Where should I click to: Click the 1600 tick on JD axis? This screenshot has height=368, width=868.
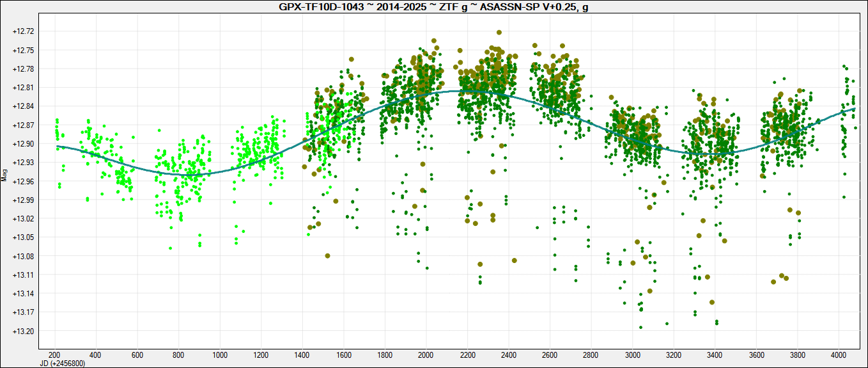point(343,355)
